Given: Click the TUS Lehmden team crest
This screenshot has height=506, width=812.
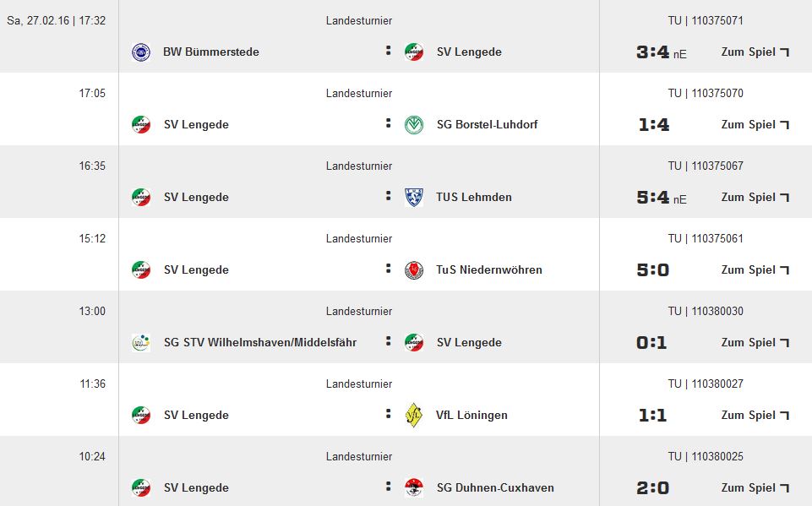Looking at the screenshot, I should pos(414,198).
